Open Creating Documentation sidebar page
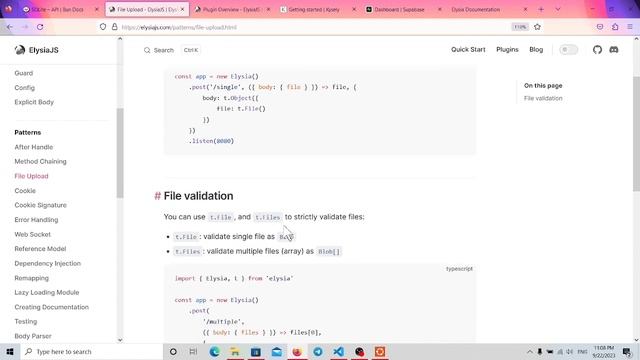The height and width of the screenshot is (360, 640). [51, 307]
